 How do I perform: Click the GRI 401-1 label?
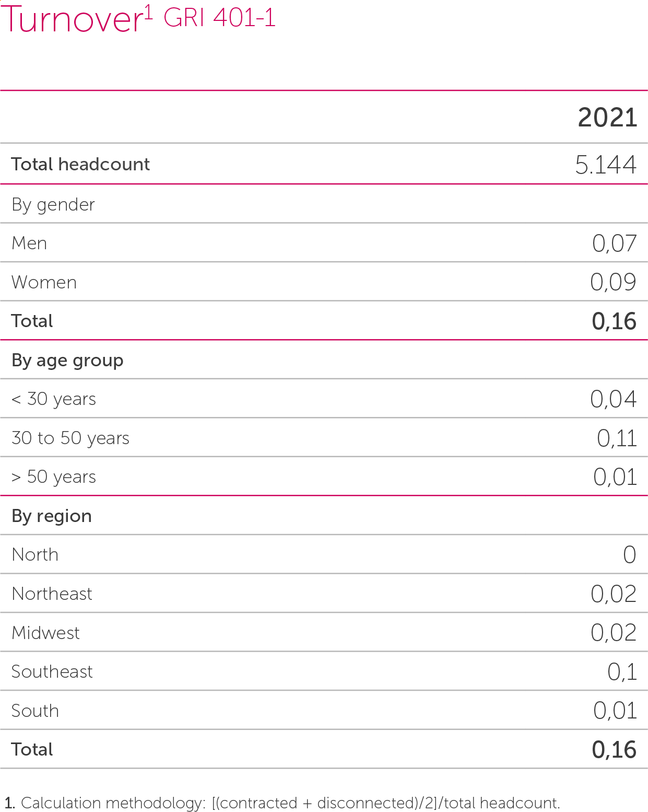[x=219, y=18]
